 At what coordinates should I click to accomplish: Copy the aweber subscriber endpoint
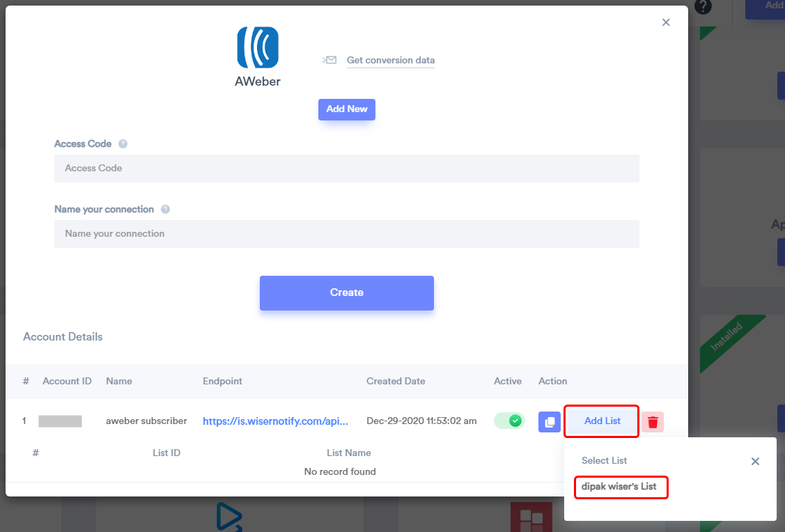(x=549, y=421)
